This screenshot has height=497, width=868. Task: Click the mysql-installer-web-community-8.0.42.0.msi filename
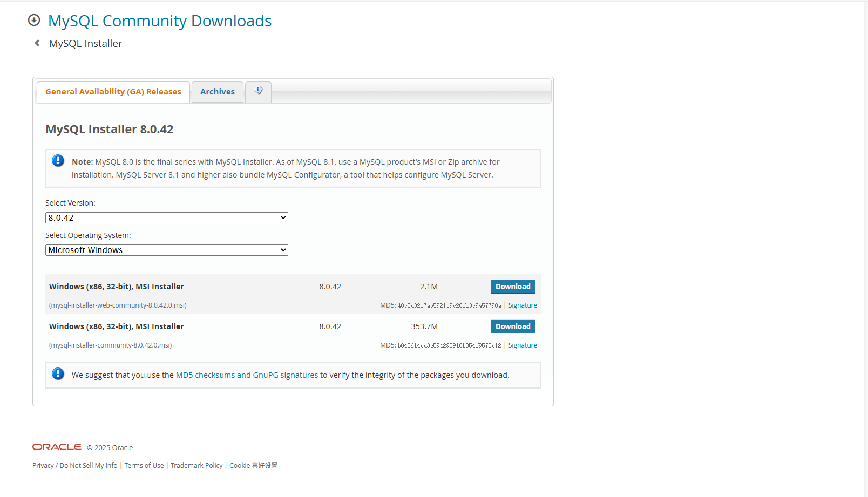pyautogui.click(x=118, y=305)
